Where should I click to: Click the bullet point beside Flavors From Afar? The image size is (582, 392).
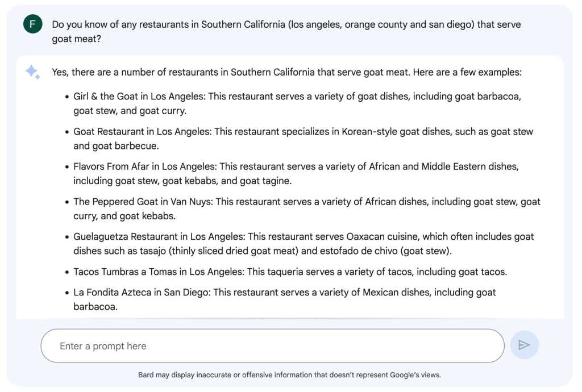(66, 167)
